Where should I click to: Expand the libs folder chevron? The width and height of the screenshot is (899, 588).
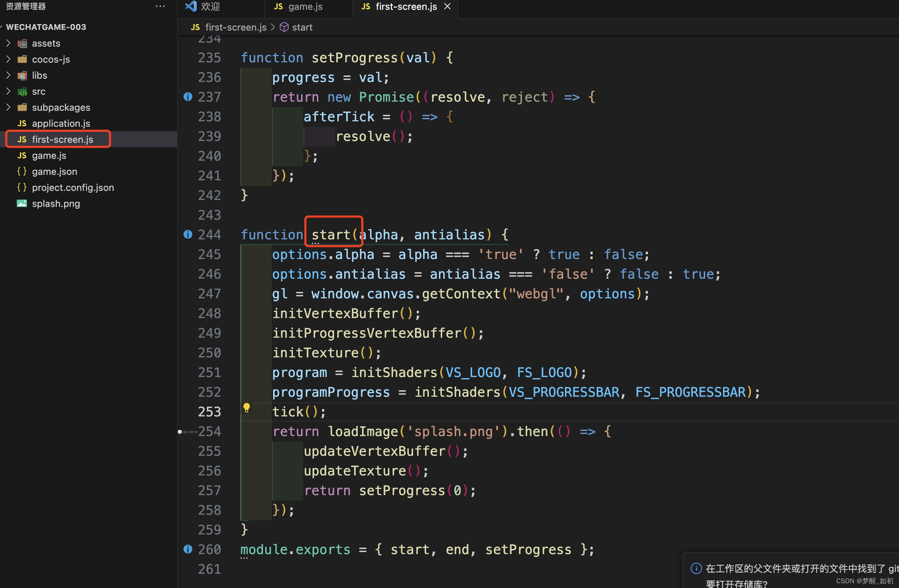(x=8, y=75)
